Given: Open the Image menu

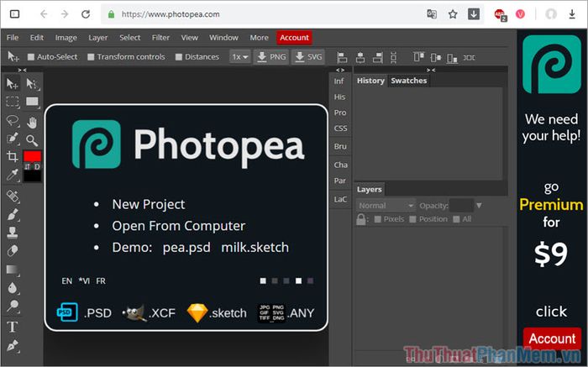Looking at the screenshot, I should click(66, 38).
